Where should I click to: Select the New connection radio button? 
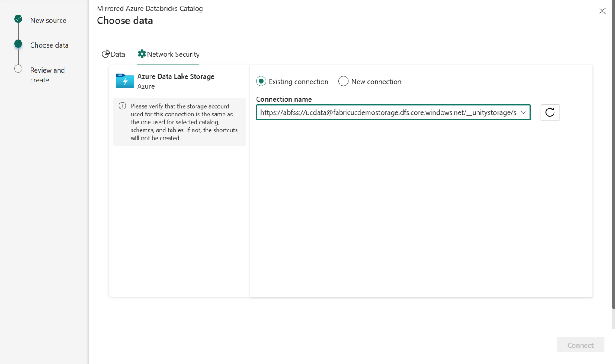tap(343, 81)
